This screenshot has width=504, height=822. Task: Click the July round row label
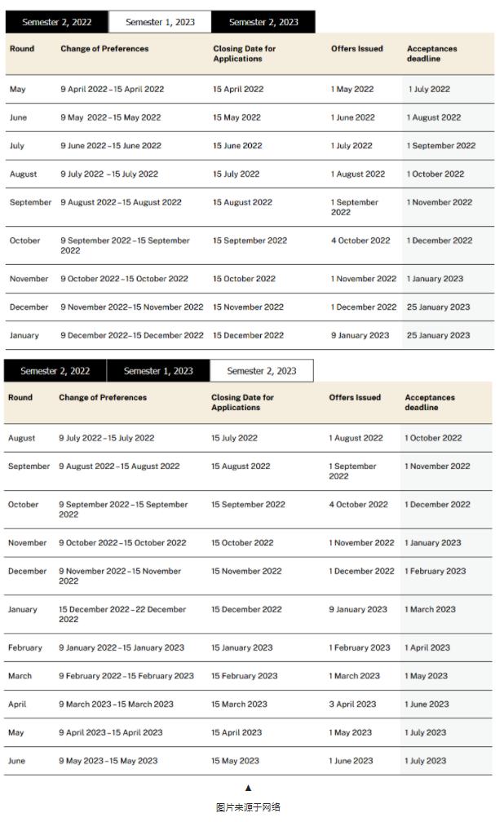[17, 146]
